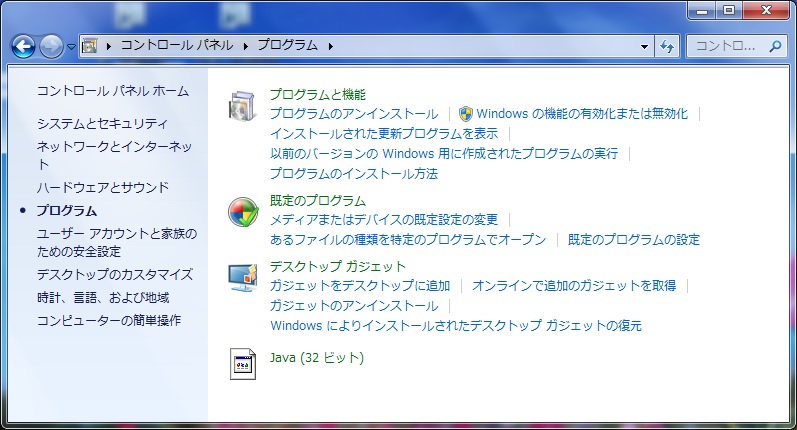Select the コントロール パネル breadcrumb
Screen dimensions: 797x430
(177, 45)
